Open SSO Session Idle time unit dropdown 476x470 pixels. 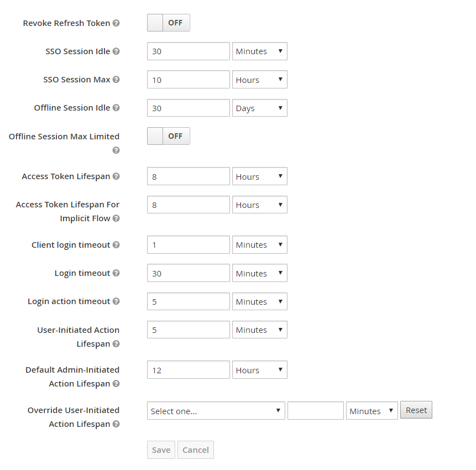(x=259, y=51)
